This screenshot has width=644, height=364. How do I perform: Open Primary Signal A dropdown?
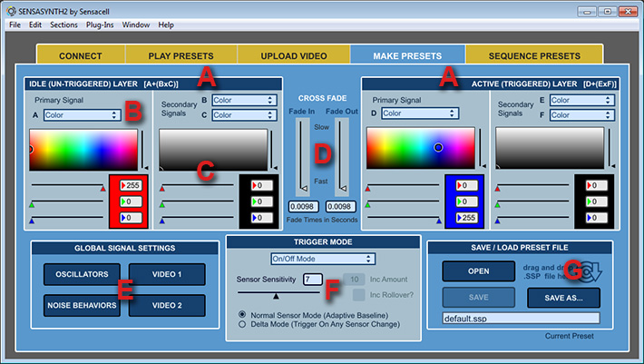(x=83, y=115)
